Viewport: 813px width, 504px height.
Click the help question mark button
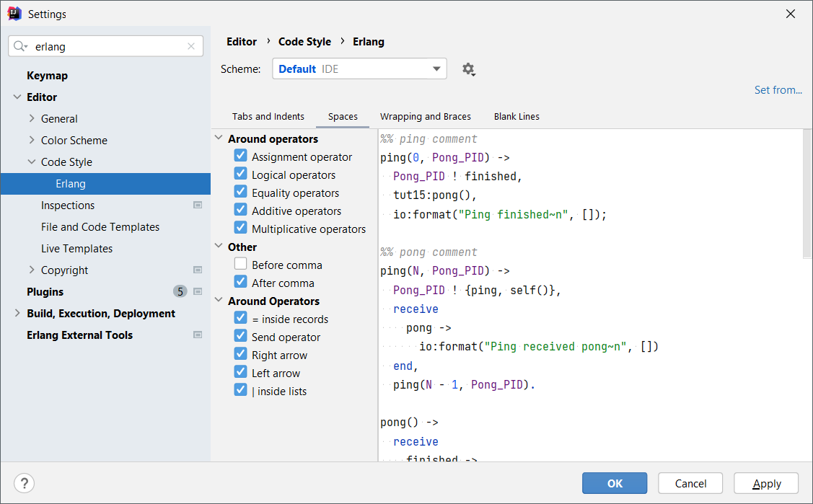[x=24, y=483]
